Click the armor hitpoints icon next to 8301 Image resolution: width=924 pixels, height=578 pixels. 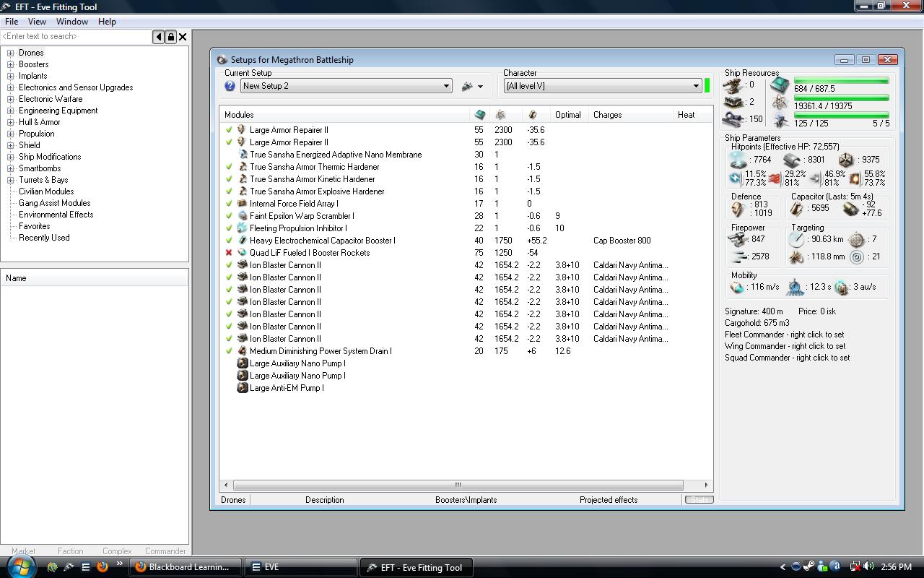792,160
